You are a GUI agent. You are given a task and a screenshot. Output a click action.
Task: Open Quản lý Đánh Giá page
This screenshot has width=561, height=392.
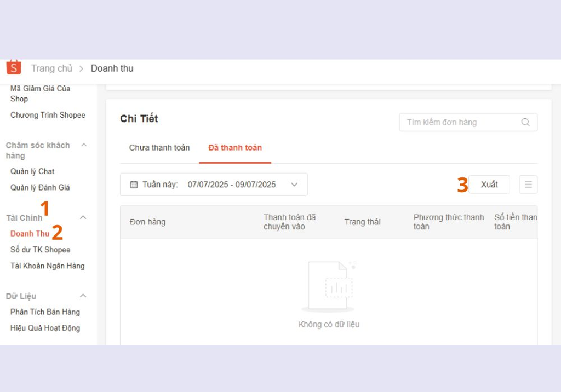[x=40, y=188]
